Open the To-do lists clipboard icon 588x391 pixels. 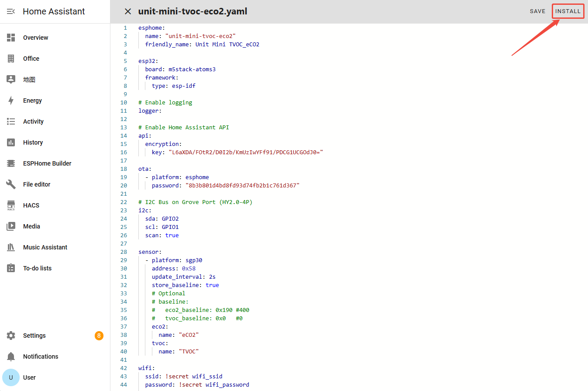(11, 268)
